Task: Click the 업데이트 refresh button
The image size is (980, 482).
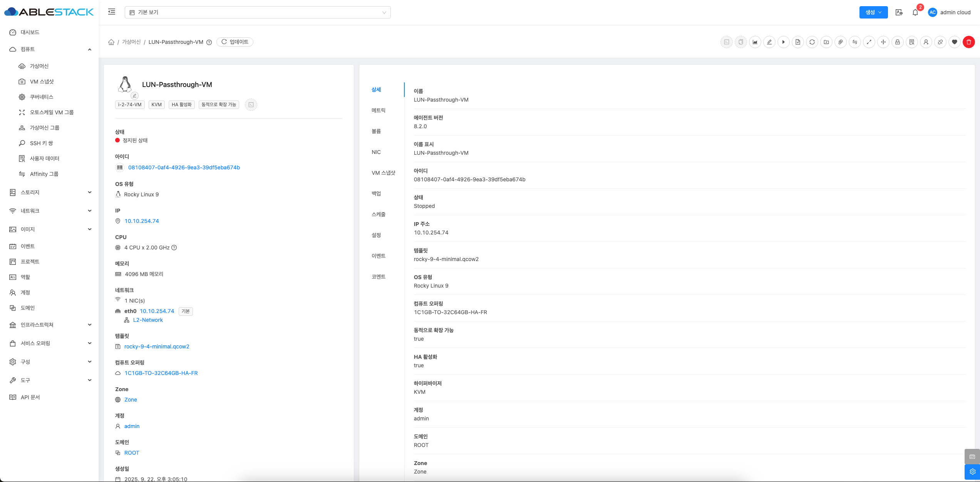Action: [235, 42]
